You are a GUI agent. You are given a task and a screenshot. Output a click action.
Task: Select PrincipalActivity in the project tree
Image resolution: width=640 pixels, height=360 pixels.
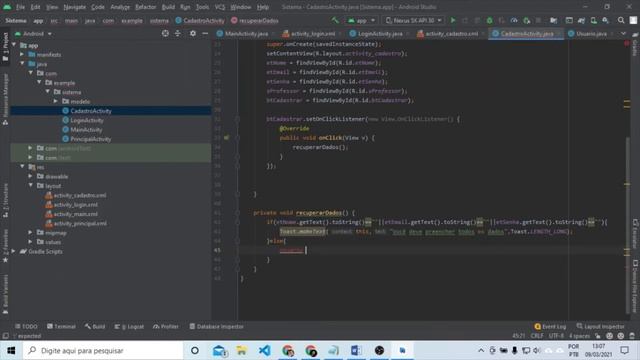[x=91, y=139]
